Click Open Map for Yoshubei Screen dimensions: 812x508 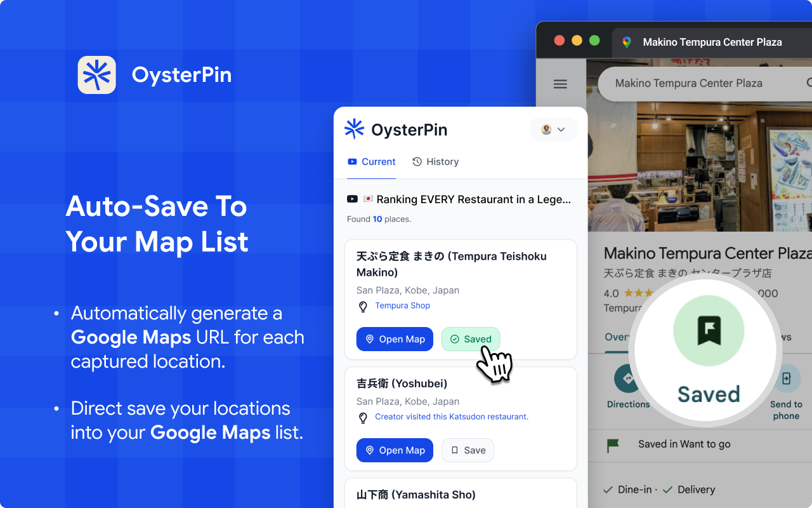point(395,450)
